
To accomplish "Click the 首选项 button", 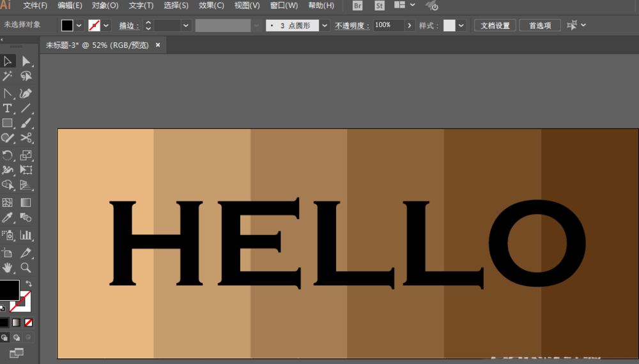I will tap(540, 26).
